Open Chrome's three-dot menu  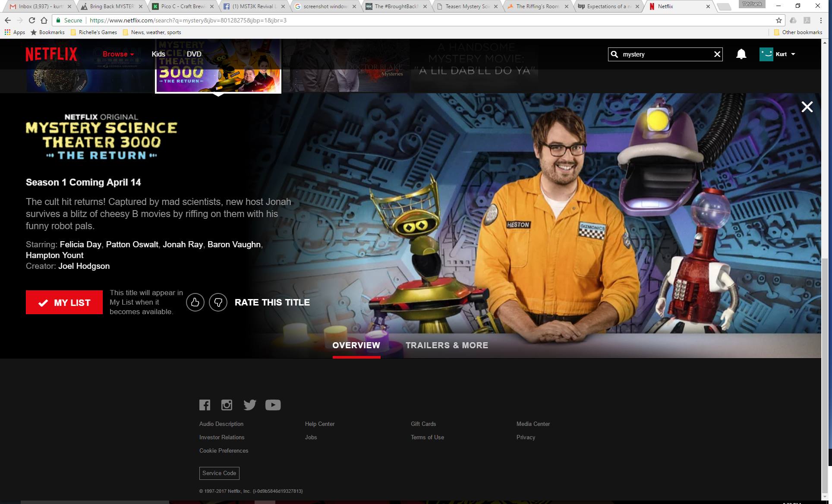820,20
